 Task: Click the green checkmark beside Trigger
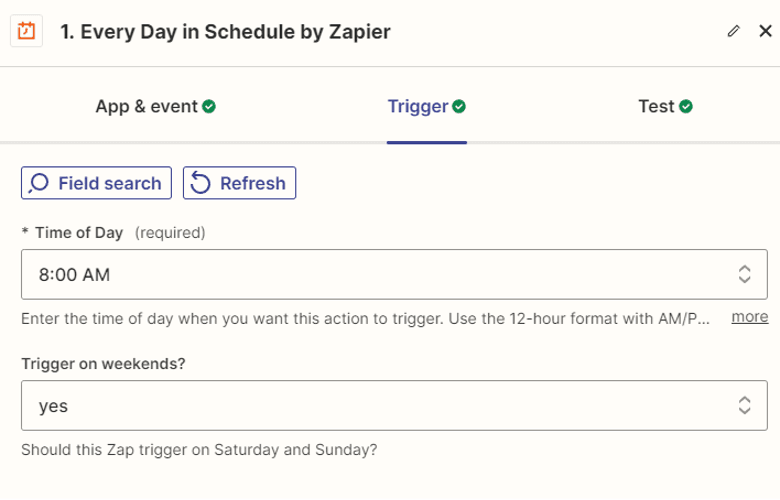click(x=459, y=106)
